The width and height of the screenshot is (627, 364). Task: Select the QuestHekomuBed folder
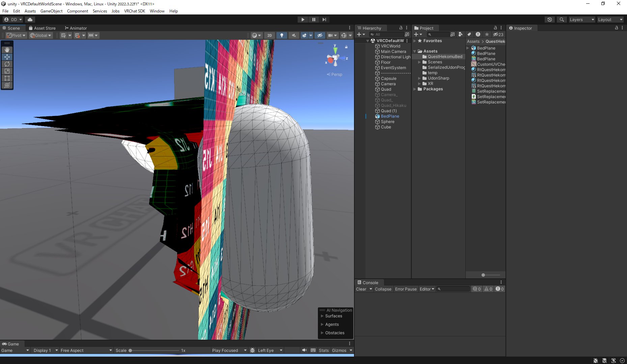coord(442,57)
